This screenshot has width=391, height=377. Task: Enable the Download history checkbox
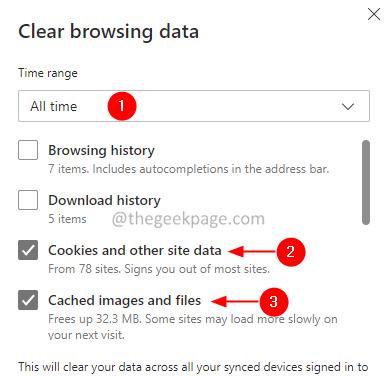28,200
